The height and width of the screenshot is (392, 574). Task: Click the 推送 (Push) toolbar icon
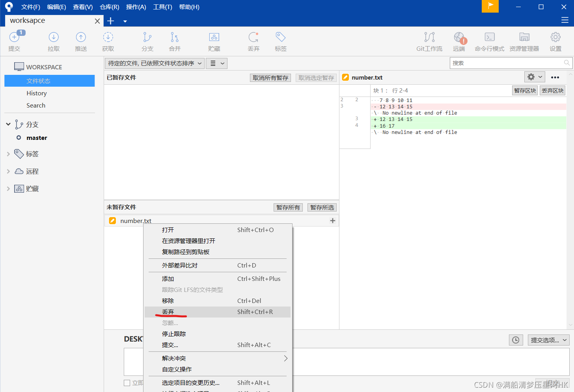(81, 37)
